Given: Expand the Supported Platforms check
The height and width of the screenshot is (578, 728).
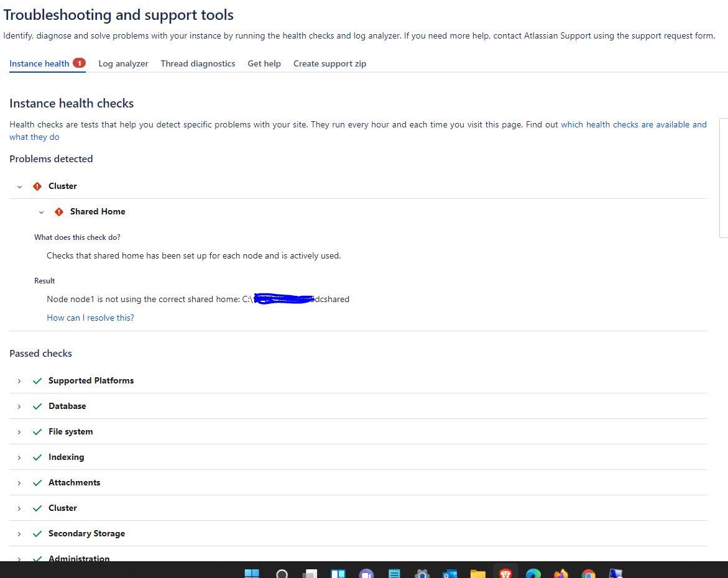Looking at the screenshot, I should point(19,381).
